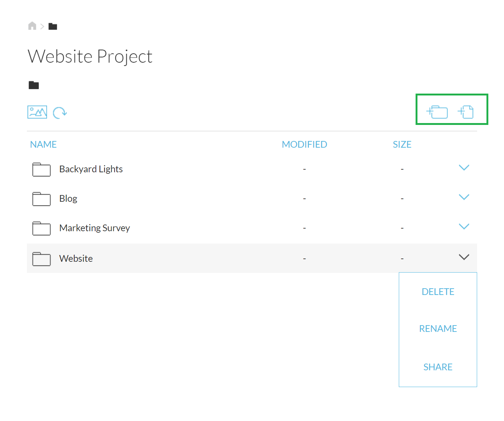Select Rename in the actions menu
504x421 pixels.
[438, 329]
